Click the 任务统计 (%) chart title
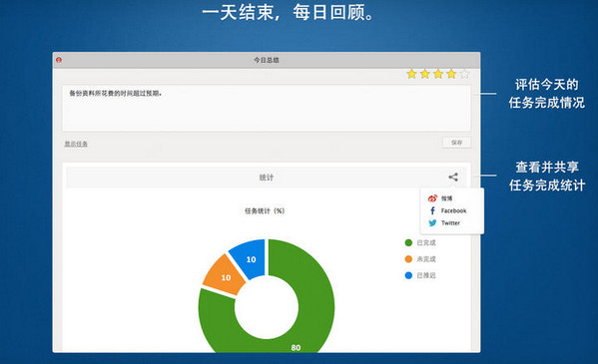 pyautogui.click(x=265, y=210)
